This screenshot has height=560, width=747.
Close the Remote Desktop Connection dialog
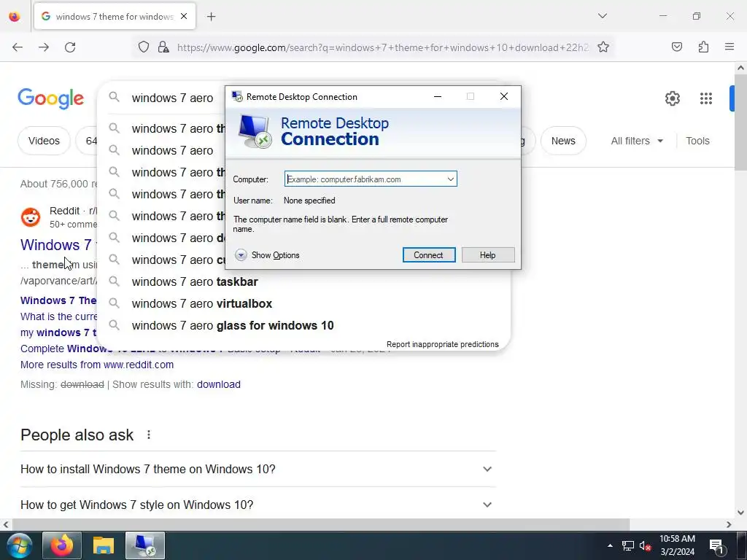pos(504,97)
